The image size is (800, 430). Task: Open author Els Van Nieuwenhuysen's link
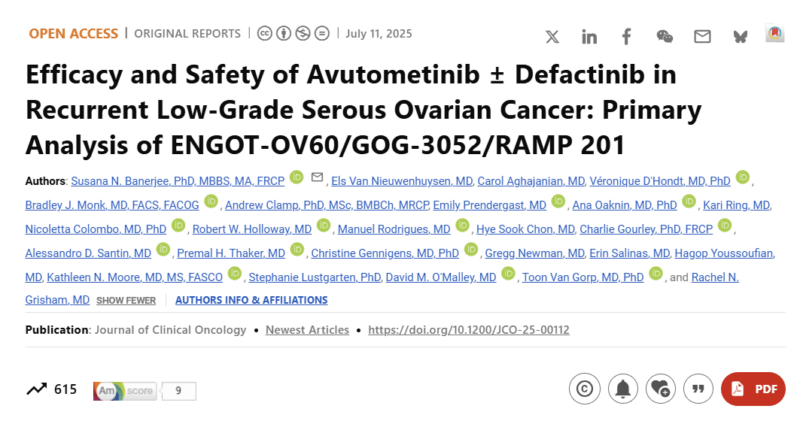click(x=402, y=181)
